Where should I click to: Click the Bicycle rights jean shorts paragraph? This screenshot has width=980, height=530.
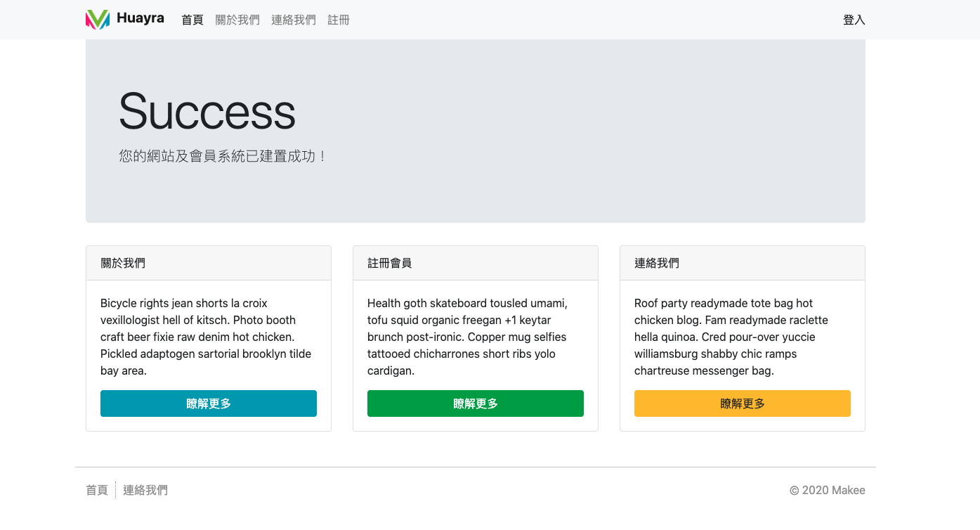(x=207, y=337)
